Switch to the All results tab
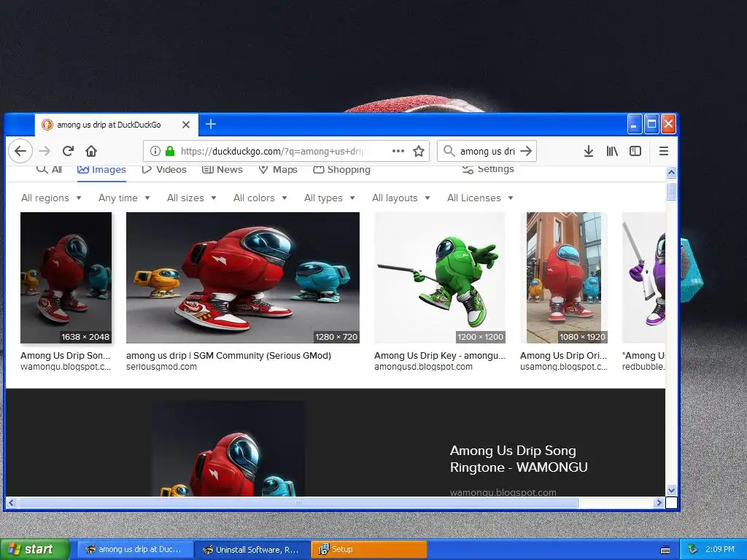 pos(50,169)
